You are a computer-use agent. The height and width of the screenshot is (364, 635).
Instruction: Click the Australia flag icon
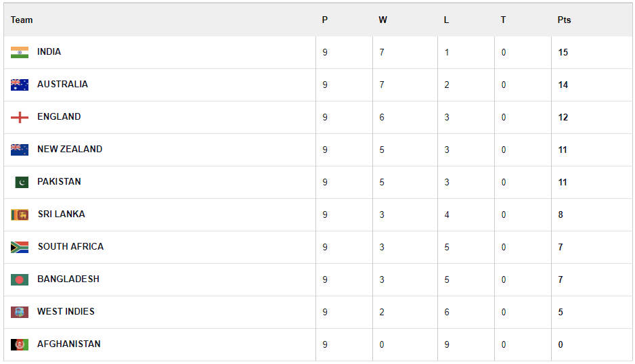click(x=20, y=85)
